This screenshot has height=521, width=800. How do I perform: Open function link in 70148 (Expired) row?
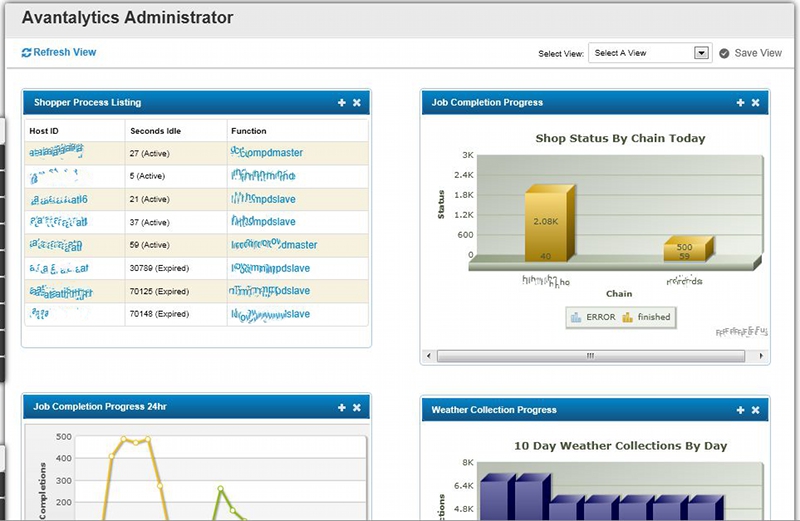click(x=270, y=314)
